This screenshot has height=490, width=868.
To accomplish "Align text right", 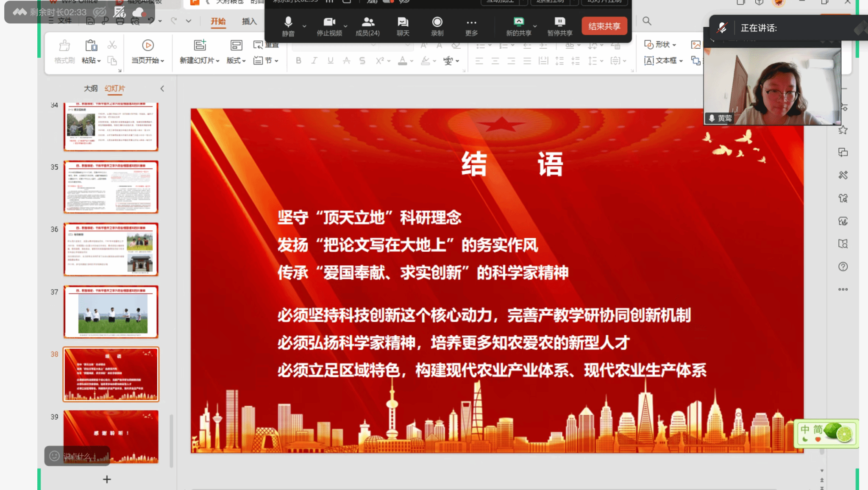I will coord(511,61).
